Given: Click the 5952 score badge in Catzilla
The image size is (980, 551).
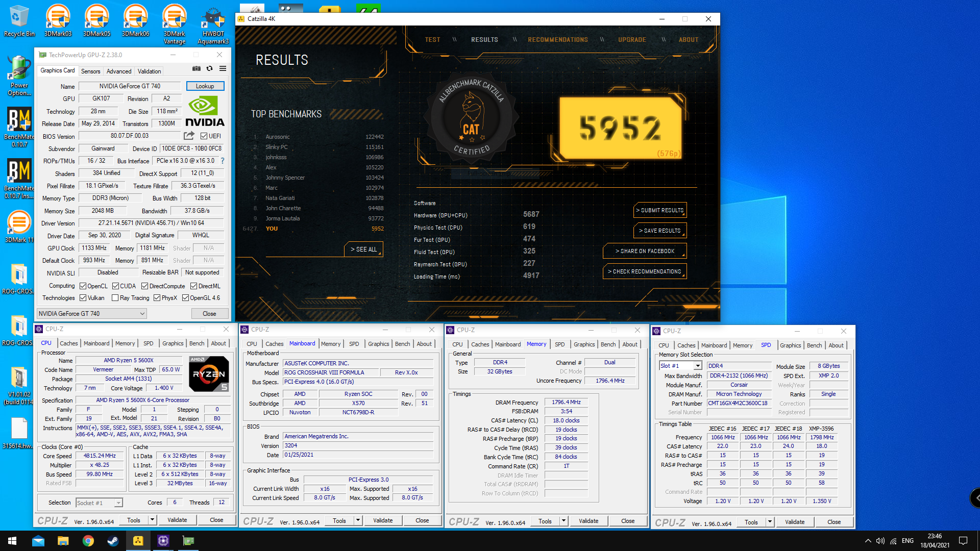Looking at the screenshot, I should click(x=620, y=128).
